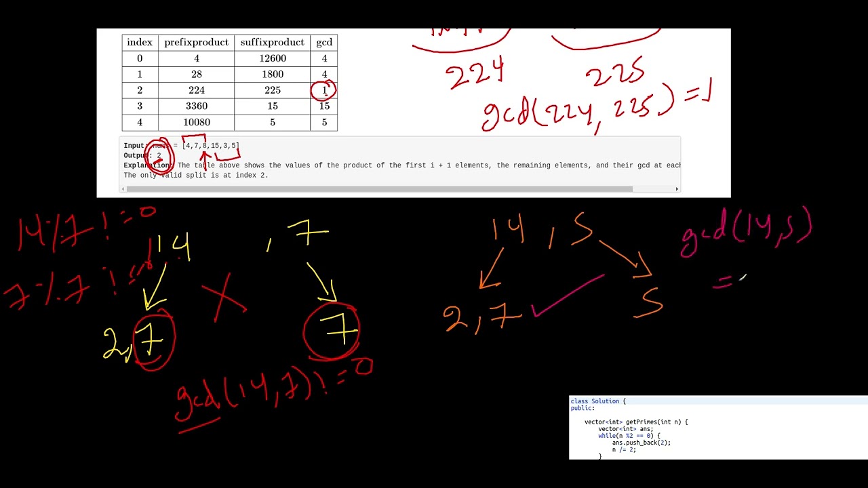
Task: Click the "Explanation:" label
Action: pos(147,165)
